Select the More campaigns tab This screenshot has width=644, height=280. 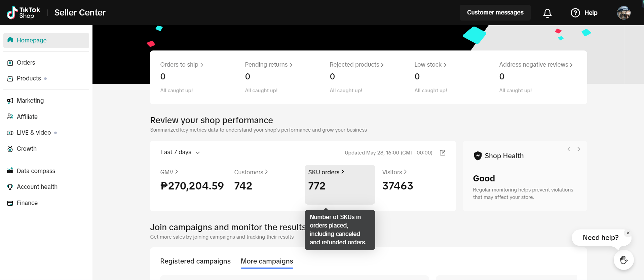pos(267,261)
